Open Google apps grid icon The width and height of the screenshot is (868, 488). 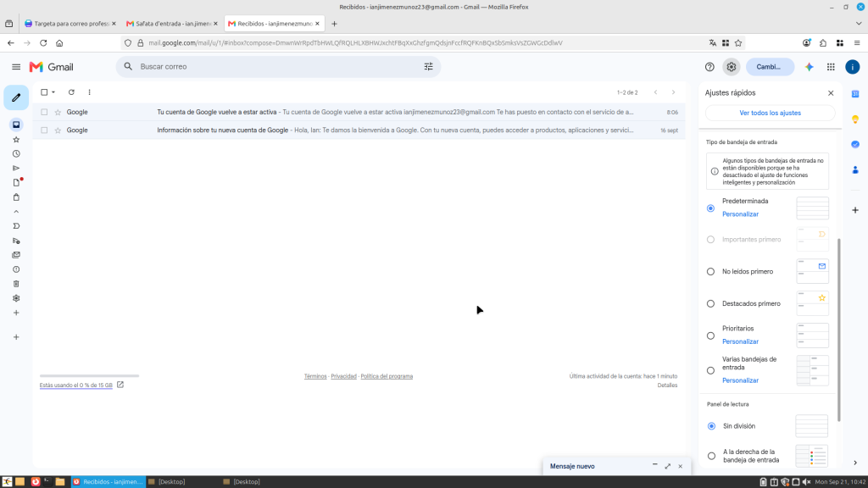[x=831, y=67]
